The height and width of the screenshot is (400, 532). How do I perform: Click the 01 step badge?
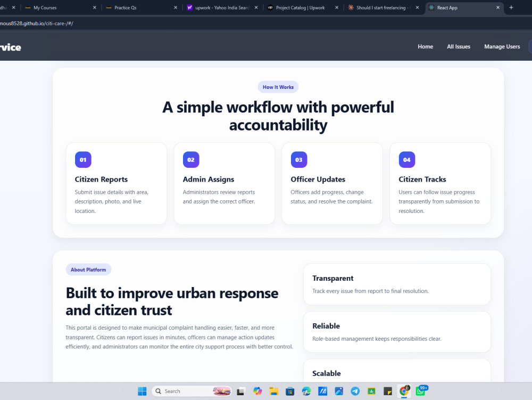[x=83, y=160]
